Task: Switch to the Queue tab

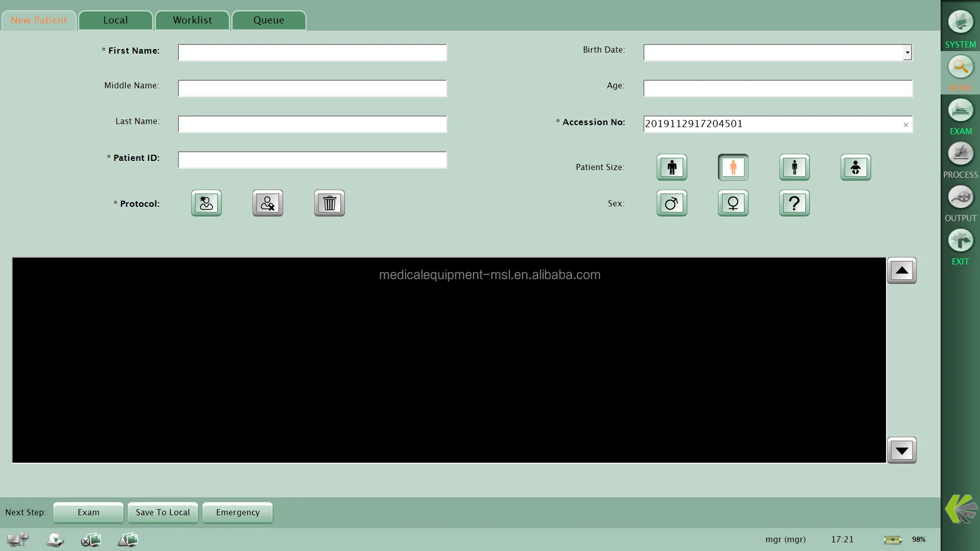Action: (x=269, y=20)
